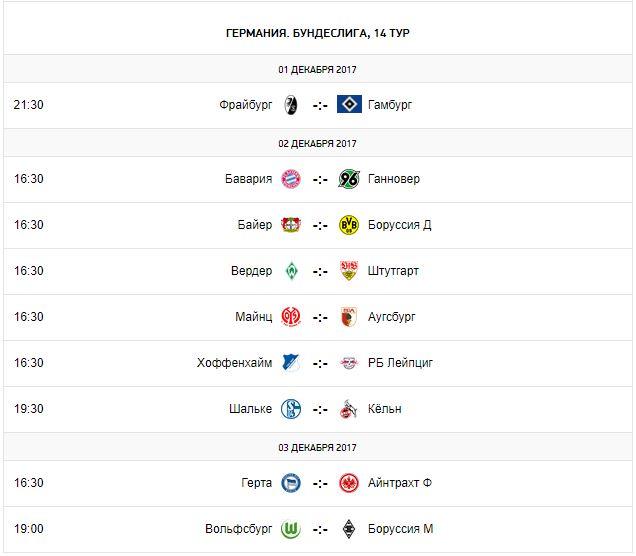The width and height of the screenshot is (636, 556).
Task: Click the Герта vs Айнтрахт score placeholder
Action: (x=320, y=483)
